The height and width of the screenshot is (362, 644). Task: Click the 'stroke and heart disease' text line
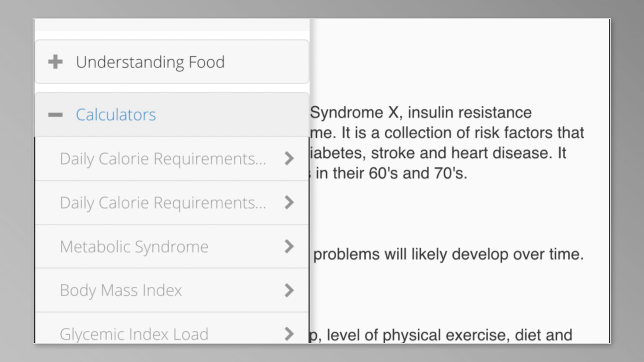click(x=438, y=153)
